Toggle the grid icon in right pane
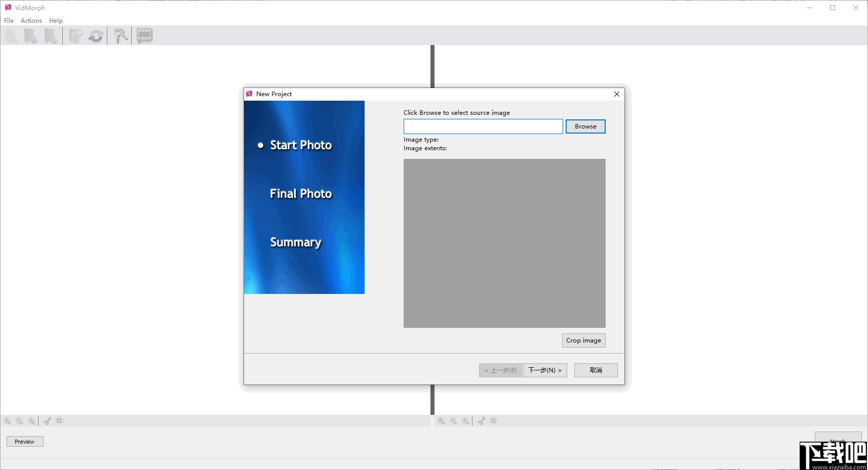868x470 pixels. tap(493, 420)
